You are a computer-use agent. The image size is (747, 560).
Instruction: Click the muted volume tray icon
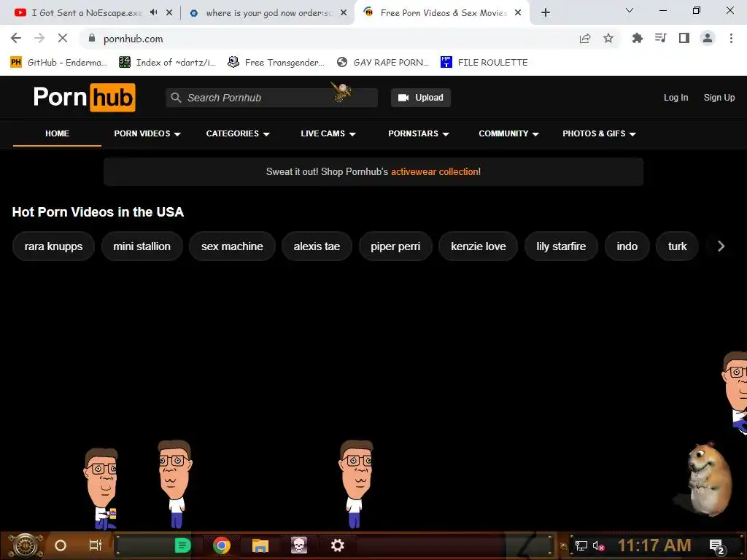tap(599, 545)
